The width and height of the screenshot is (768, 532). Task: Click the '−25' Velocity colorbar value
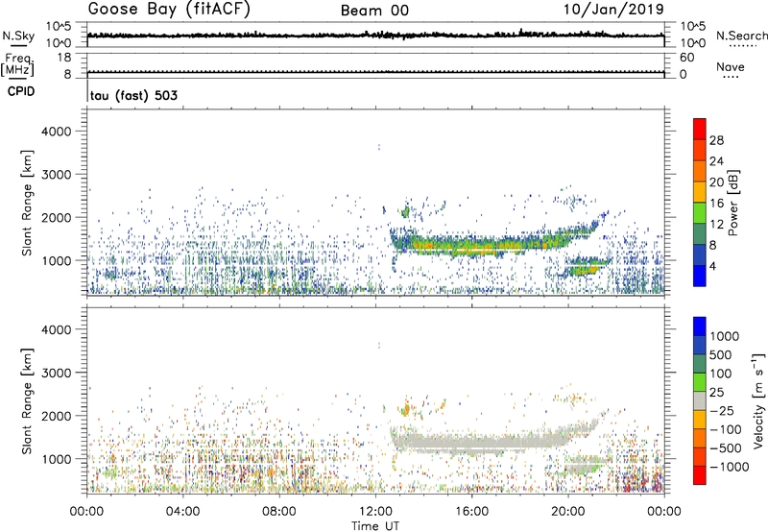coord(722,411)
